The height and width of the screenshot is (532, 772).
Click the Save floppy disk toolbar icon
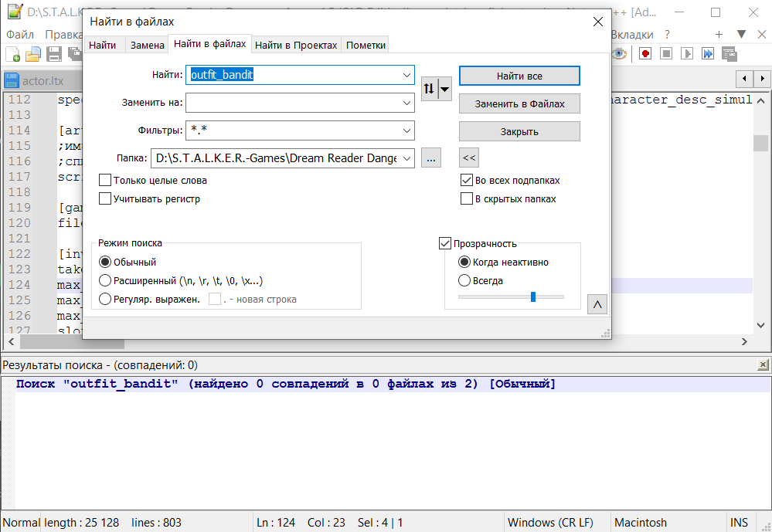pyautogui.click(x=54, y=54)
